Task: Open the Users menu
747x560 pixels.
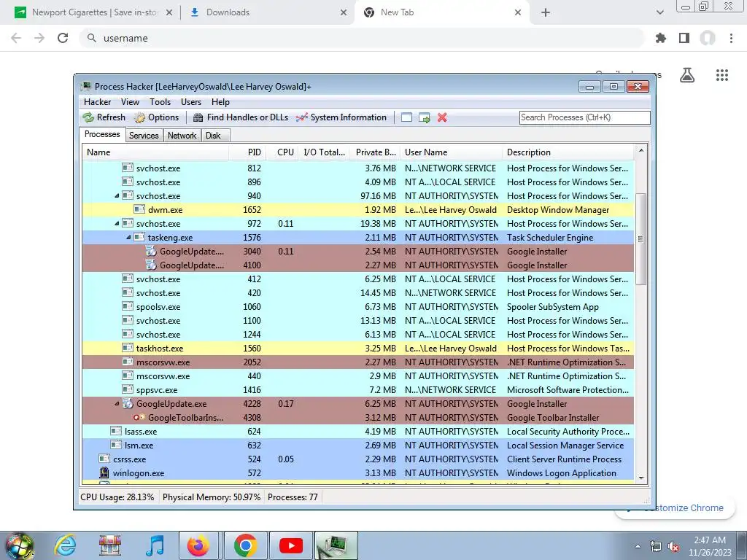Action: 191,102
